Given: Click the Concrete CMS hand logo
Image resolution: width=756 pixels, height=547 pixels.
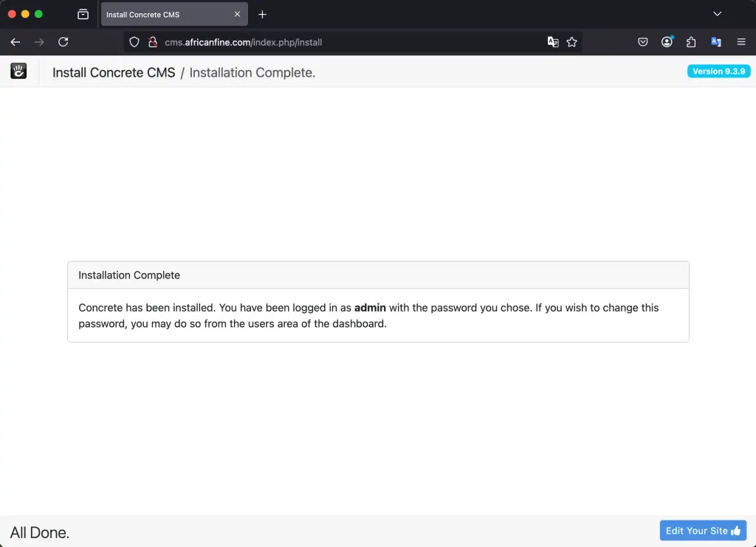Looking at the screenshot, I should [18, 71].
